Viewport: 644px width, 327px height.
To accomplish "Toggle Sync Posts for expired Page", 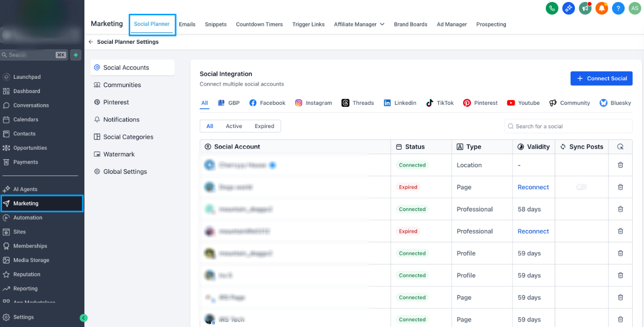I will point(582,187).
